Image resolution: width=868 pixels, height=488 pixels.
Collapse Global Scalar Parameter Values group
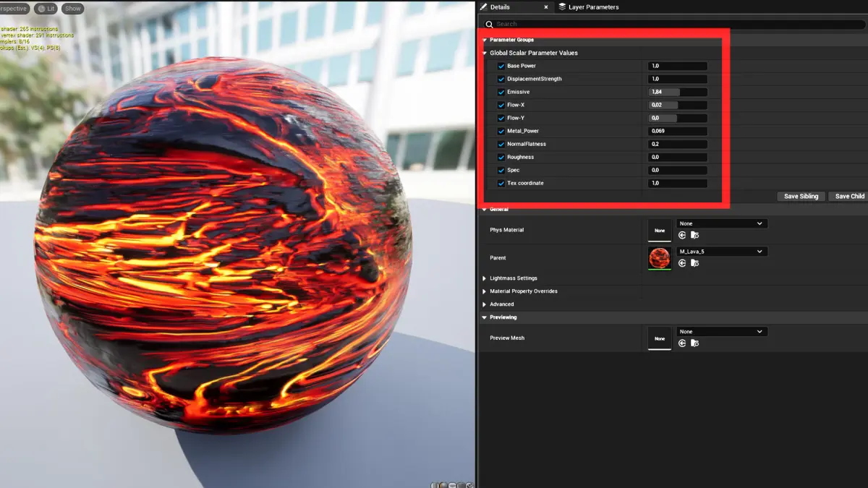coord(485,53)
